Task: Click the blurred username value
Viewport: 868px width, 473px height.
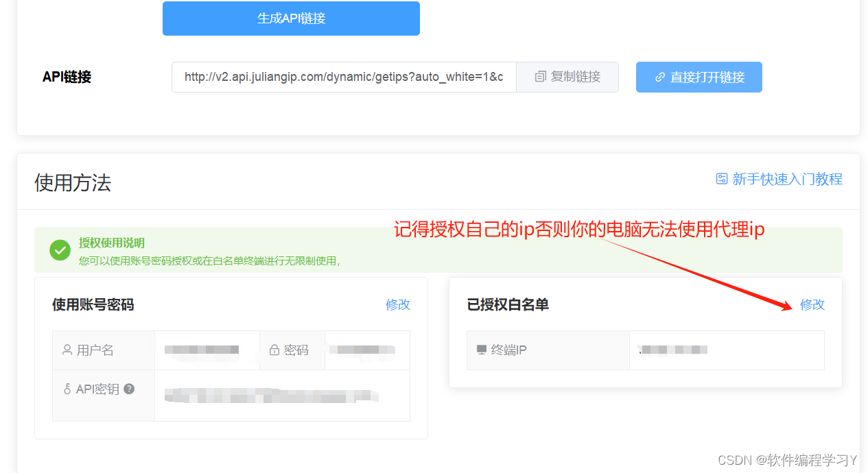Action: (202, 350)
